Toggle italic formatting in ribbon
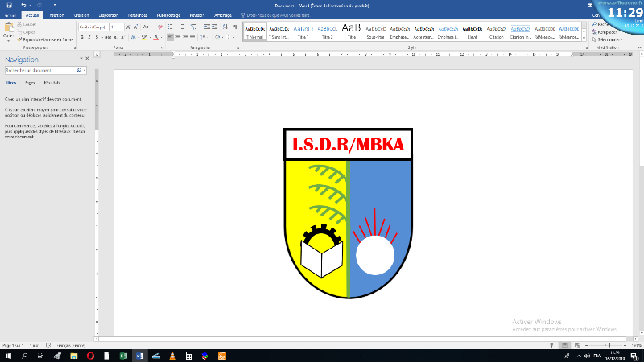This screenshot has width=644, height=362. [x=89, y=37]
